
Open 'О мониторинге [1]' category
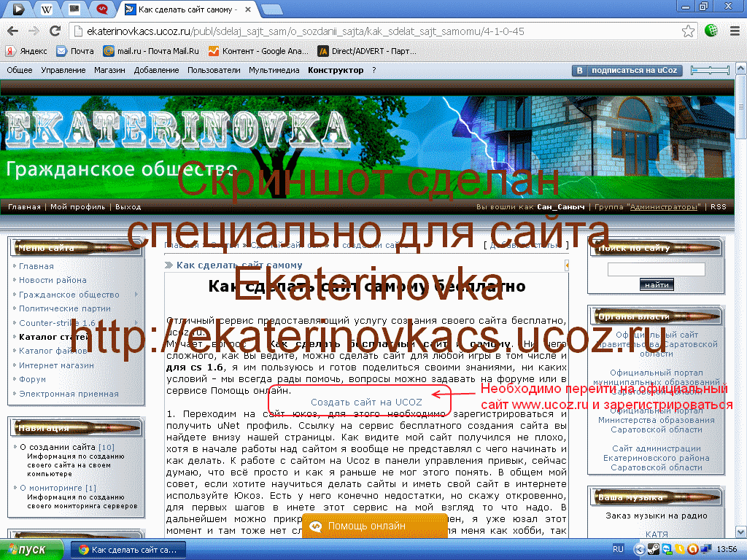tap(58, 488)
